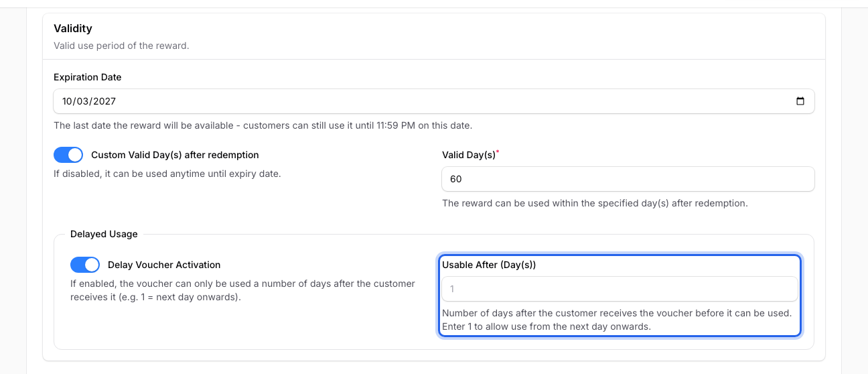Viewport: 868px width, 374px height.
Task: Click the Expiration Date field showing 10/03/2027
Action: (x=434, y=101)
